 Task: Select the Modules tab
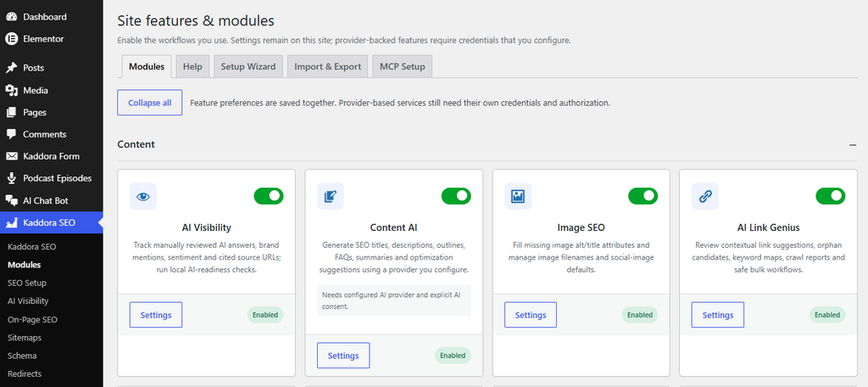pos(147,66)
